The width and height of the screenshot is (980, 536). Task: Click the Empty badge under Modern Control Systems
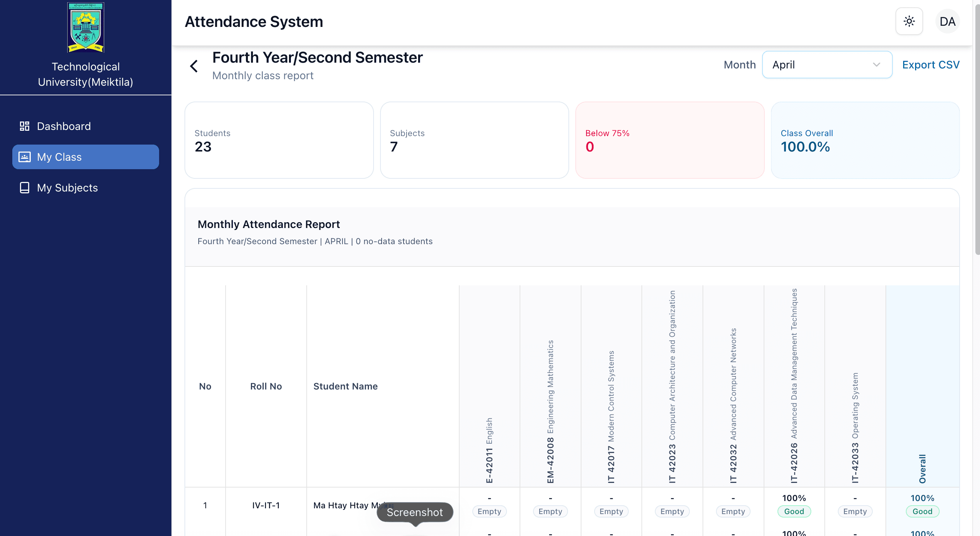pos(611,511)
